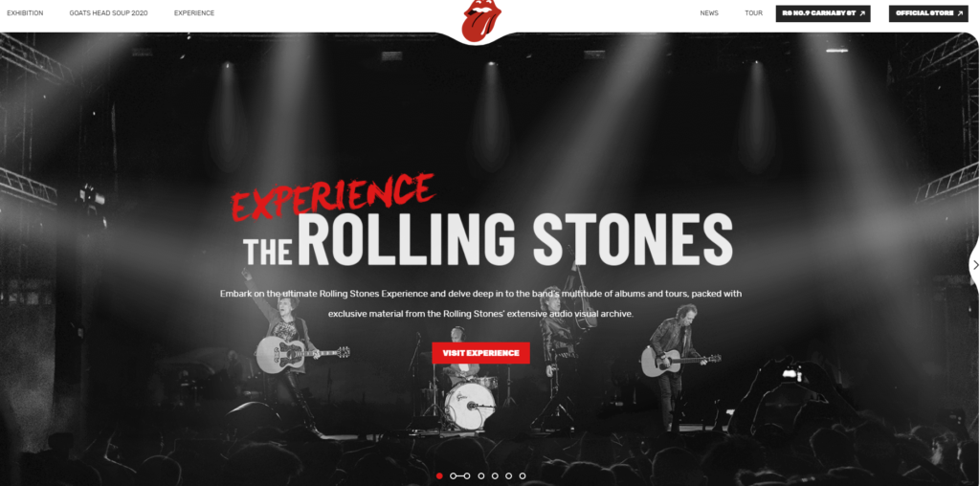Jump to the second carousel slide dot
This screenshot has width=980, height=486.
[453, 476]
